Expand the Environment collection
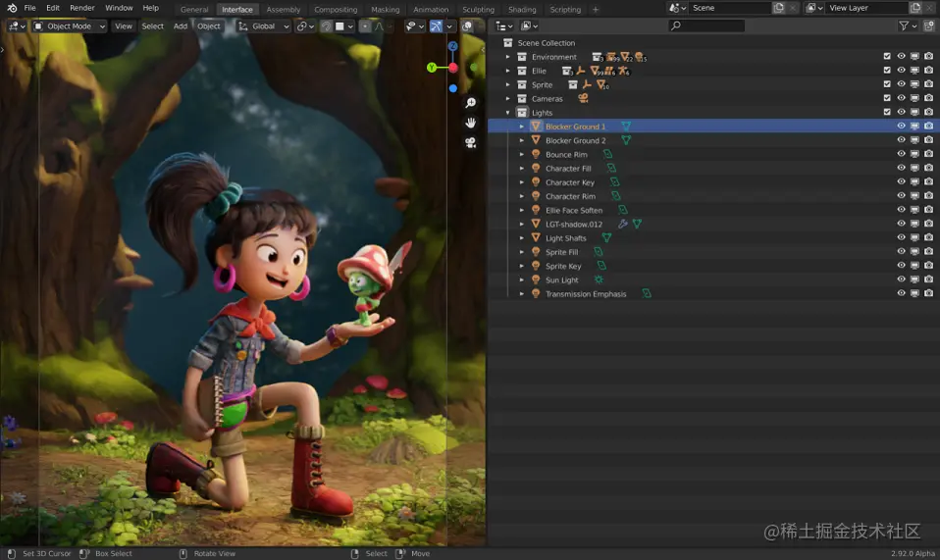Screen dimensions: 940x560 507,57
